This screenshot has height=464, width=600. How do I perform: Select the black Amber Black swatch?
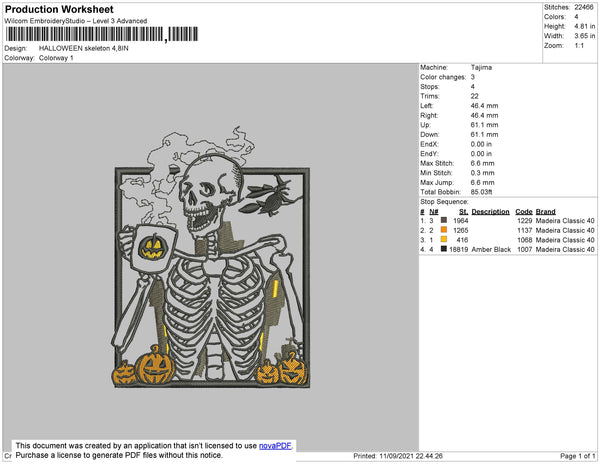444,249
